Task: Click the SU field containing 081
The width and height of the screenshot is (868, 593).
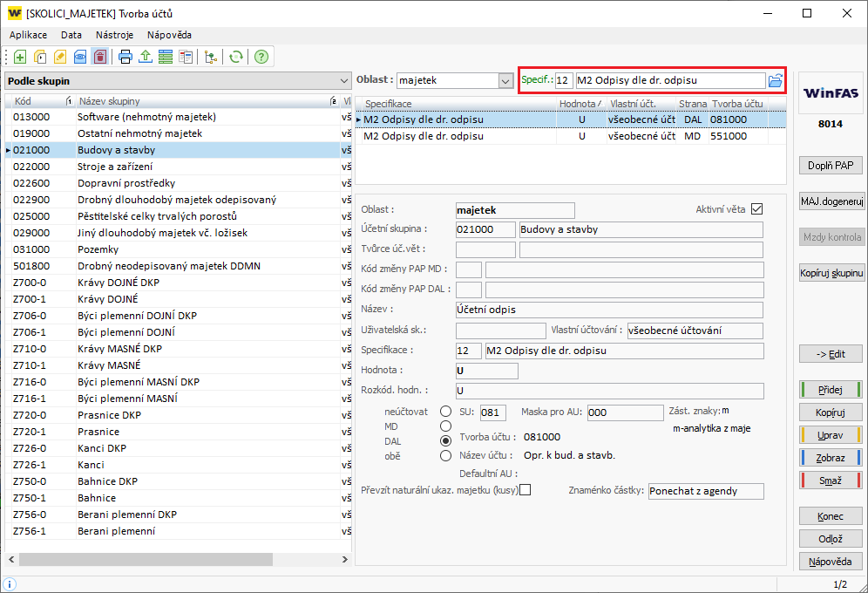Action: tap(492, 412)
